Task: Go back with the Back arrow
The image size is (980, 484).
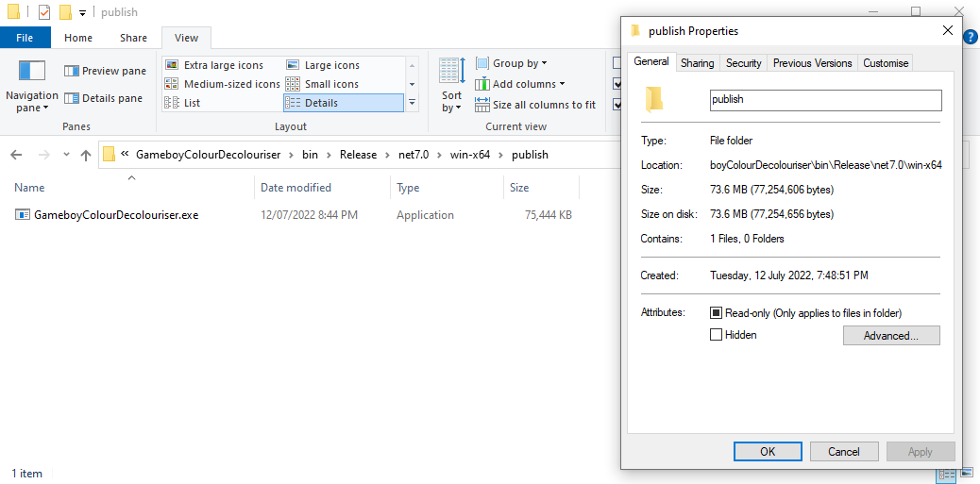Action: tap(17, 155)
